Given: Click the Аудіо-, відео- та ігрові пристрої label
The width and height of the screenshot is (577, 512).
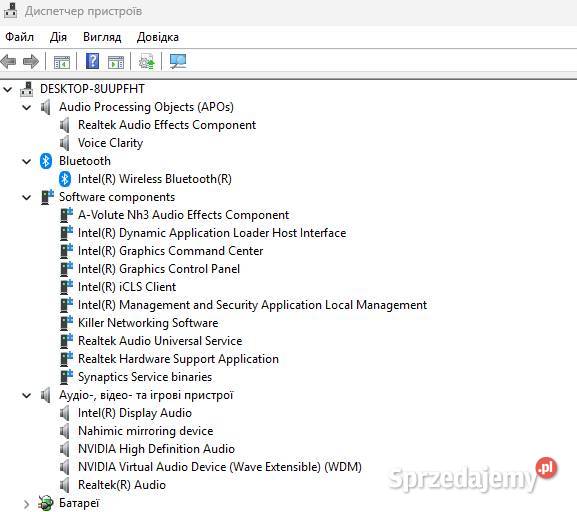Looking at the screenshot, I should click(x=146, y=395).
